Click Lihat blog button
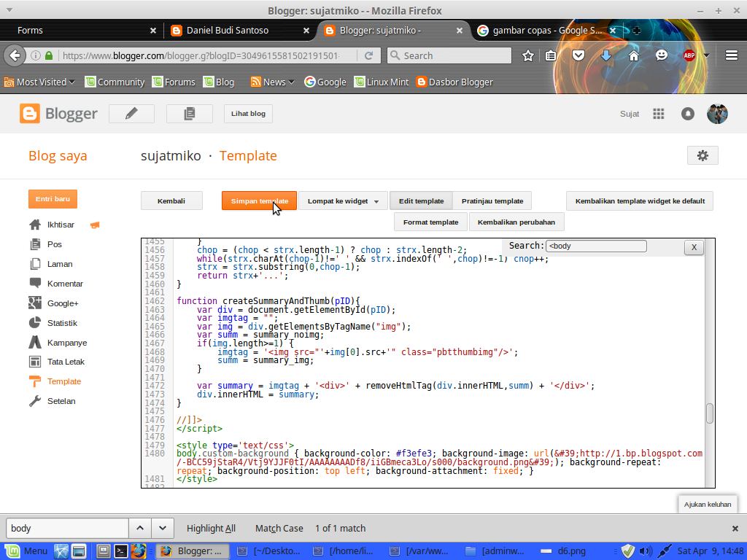 pos(248,114)
